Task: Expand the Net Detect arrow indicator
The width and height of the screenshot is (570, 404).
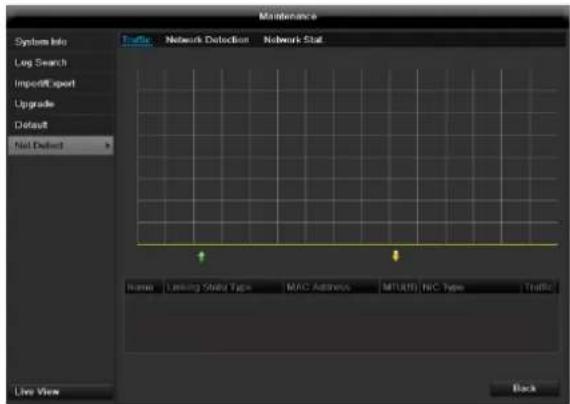Action: point(107,145)
